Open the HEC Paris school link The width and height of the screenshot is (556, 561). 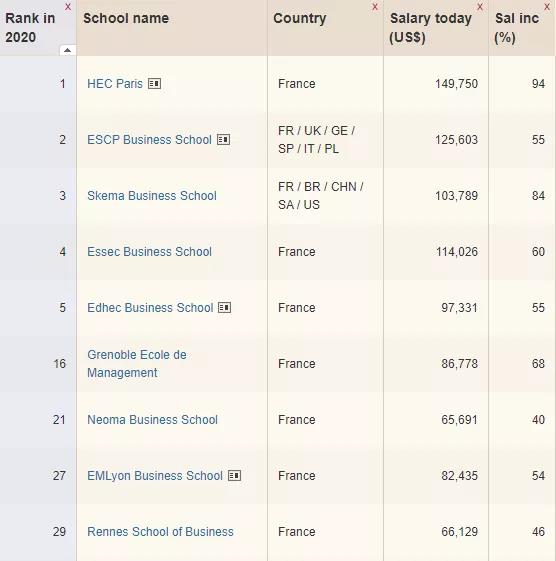pyautogui.click(x=115, y=84)
